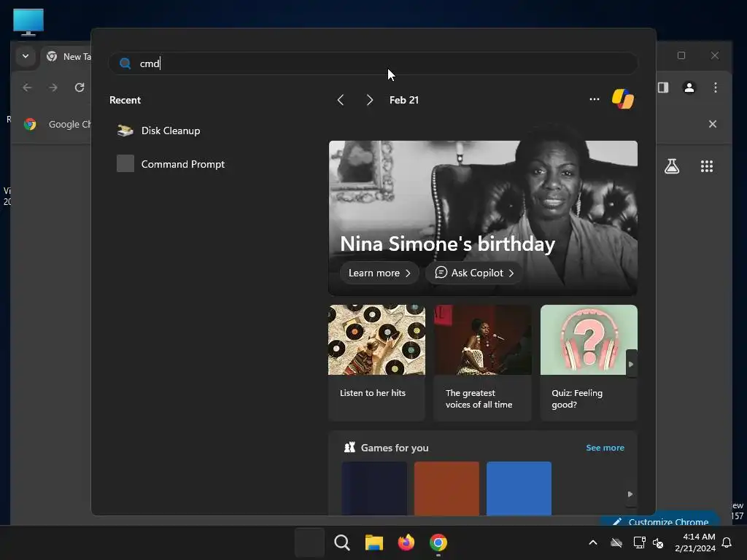Open the orange game tile
The height and width of the screenshot is (560, 747).
(447, 488)
